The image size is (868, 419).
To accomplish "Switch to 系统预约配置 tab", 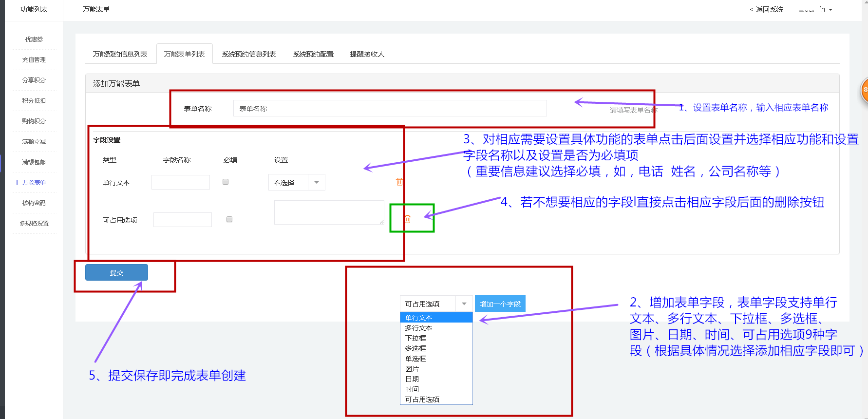I will point(313,54).
